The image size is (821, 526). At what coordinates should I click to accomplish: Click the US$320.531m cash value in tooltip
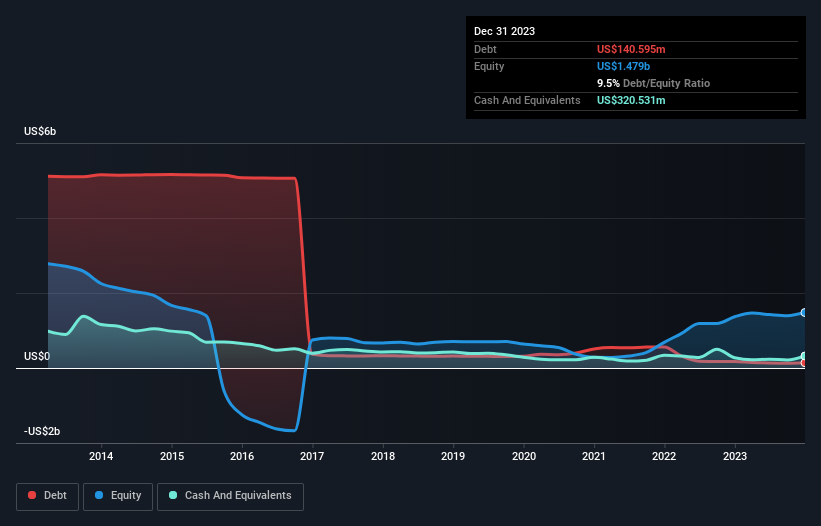pyautogui.click(x=631, y=100)
